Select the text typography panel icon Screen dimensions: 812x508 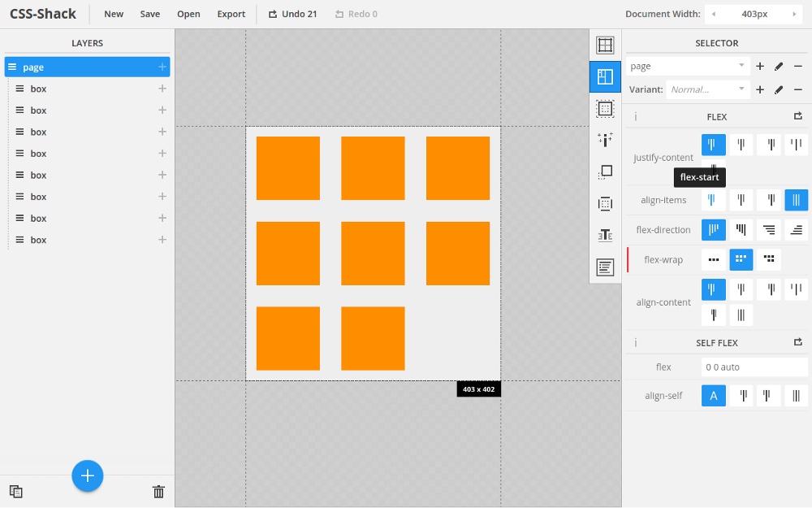605,236
